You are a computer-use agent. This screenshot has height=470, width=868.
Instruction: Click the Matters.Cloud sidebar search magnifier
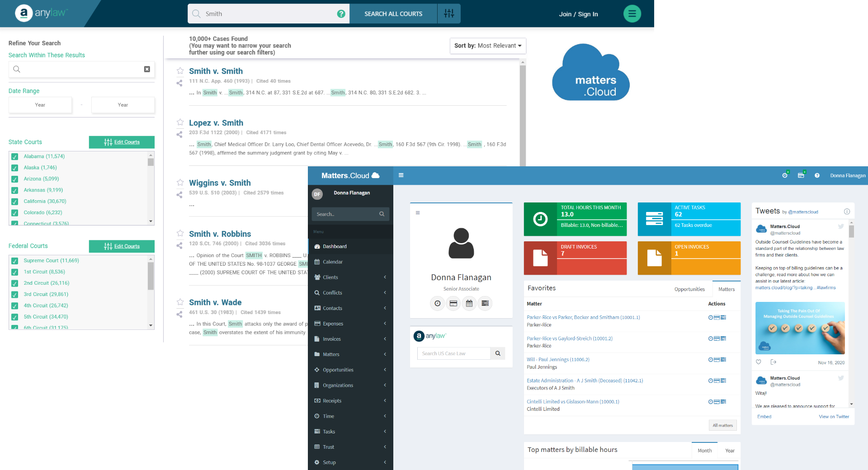382,214
